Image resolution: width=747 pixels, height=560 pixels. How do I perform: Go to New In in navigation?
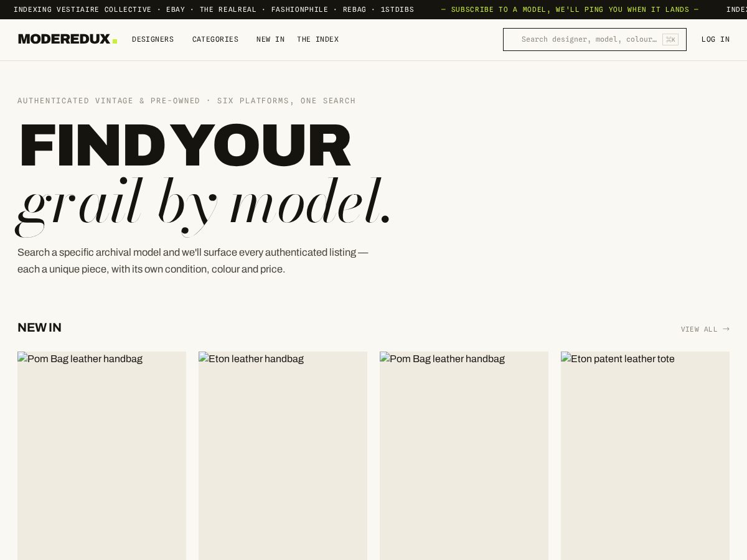(x=270, y=39)
